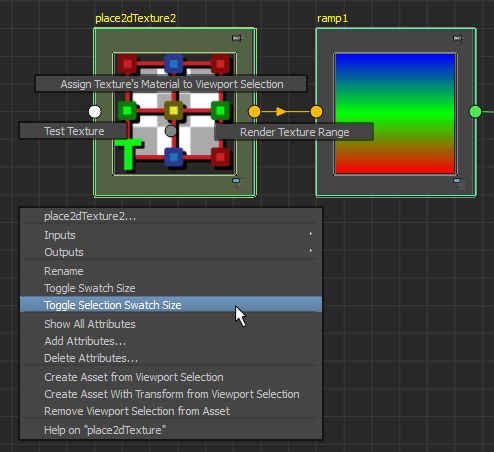
Task: Click the pin icon on ramp1 node
Action: 458,38
